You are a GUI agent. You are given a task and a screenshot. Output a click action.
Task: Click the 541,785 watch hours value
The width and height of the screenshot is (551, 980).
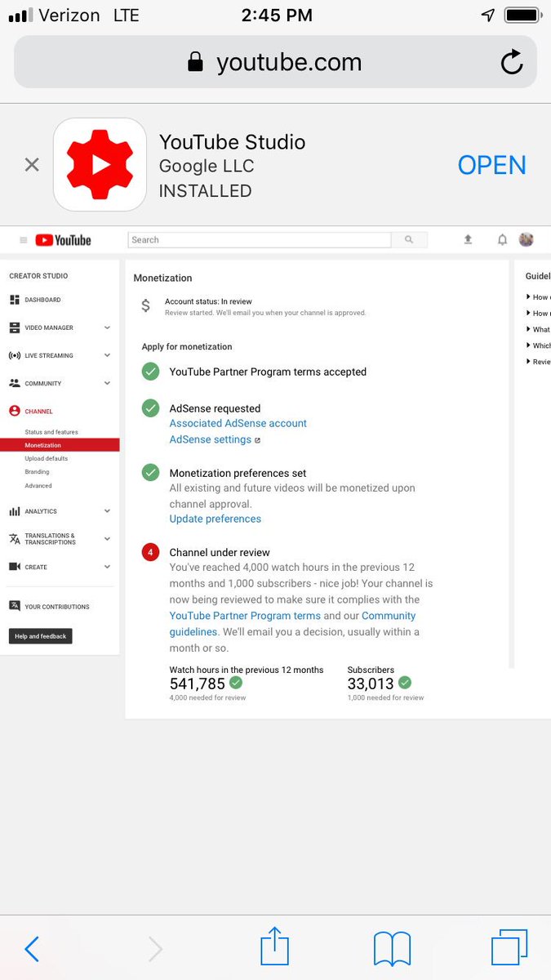point(197,684)
